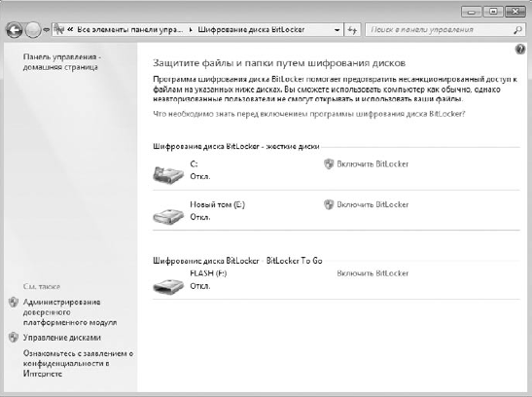Click breadcrumb Все элементы панели управления
The image size is (532, 397).
pyautogui.click(x=130, y=30)
